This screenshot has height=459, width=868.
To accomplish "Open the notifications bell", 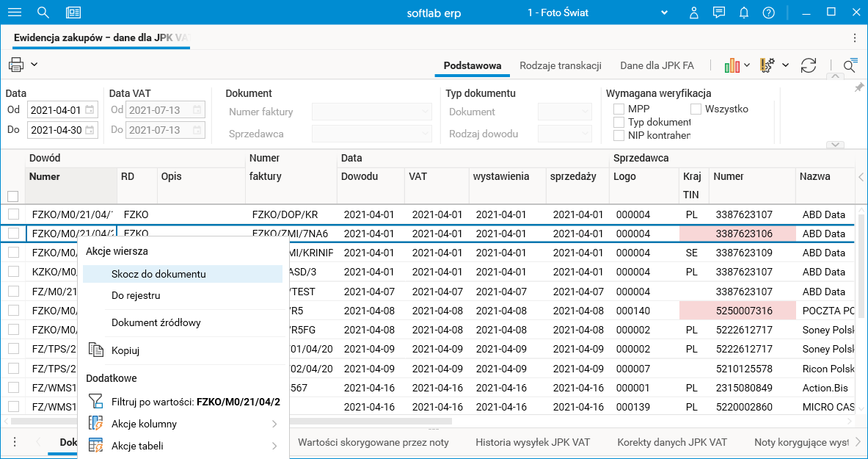I will coord(744,12).
